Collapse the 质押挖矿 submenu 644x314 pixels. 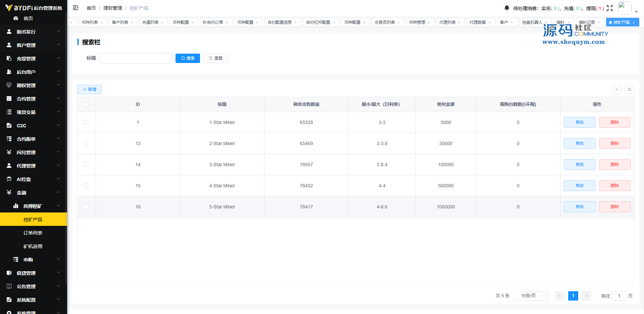tap(34, 206)
